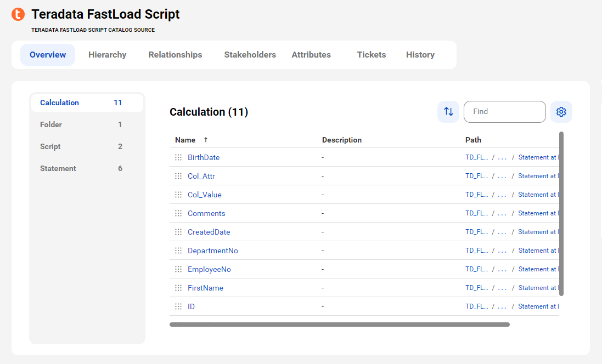Open the table settings gear icon

(561, 112)
